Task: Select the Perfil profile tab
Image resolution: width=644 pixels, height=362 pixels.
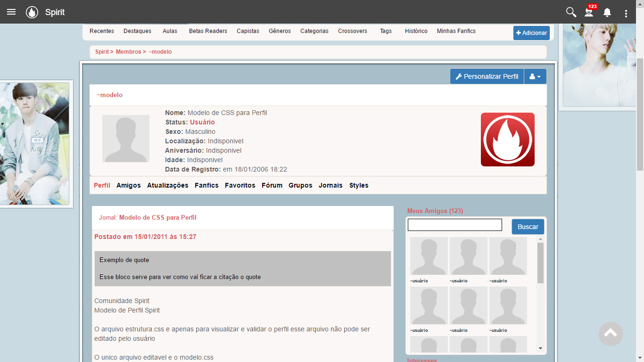Action: coord(102,185)
